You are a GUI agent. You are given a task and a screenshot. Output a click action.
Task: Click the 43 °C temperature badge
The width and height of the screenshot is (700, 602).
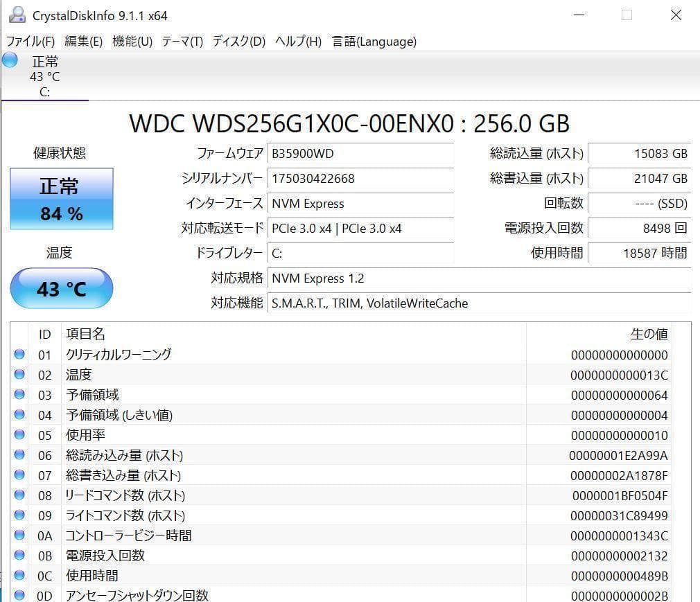click(61, 288)
